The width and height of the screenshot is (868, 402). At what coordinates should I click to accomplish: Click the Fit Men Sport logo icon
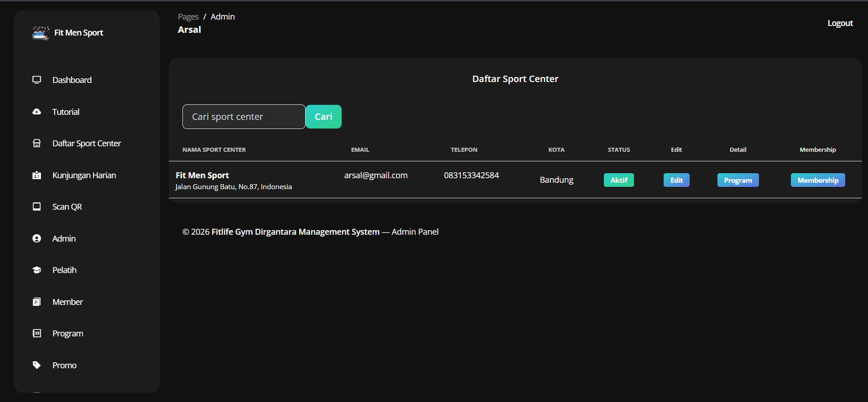[x=41, y=33]
